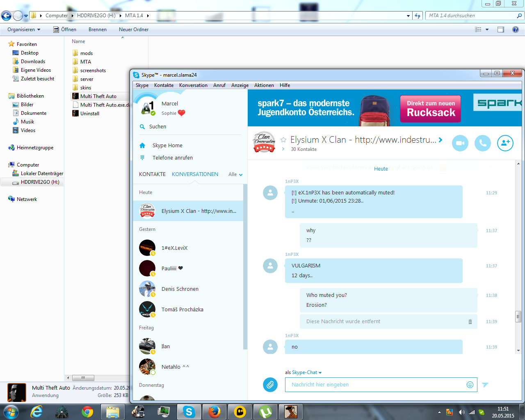This screenshot has width=525, height=420.
Task: Open the Kontakte menu
Action: [164, 85]
